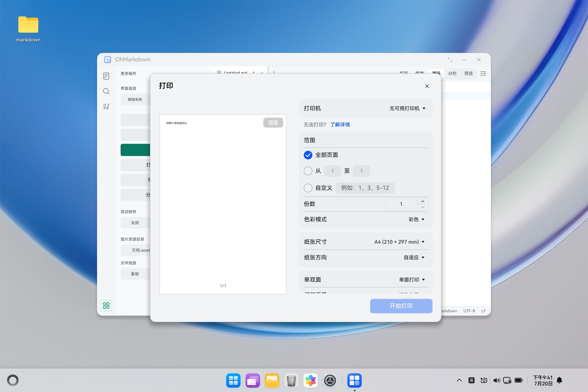Click the 更多操作 panel header
This screenshot has height=392, width=588.
click(129, 73)
